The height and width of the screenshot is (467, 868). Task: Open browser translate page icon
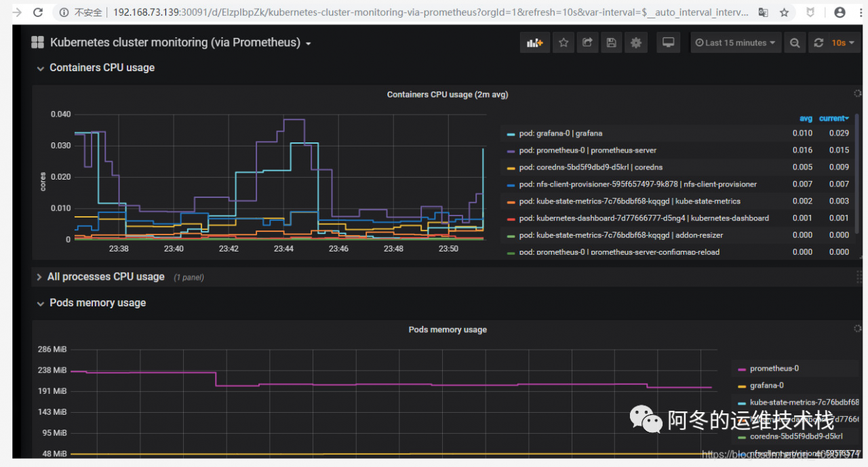tap(763, 12)
